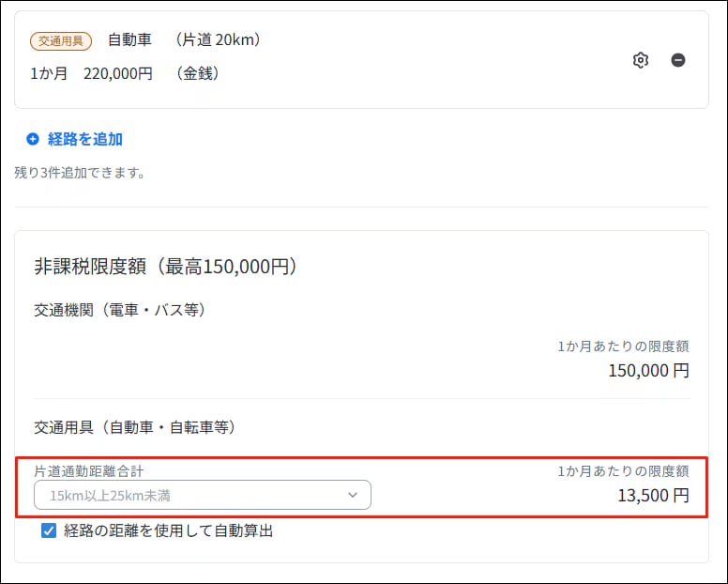The width and height of the screenshot is (728, 584).
Task: Remove the 自動車 route with minus icon
Action: 678,60
